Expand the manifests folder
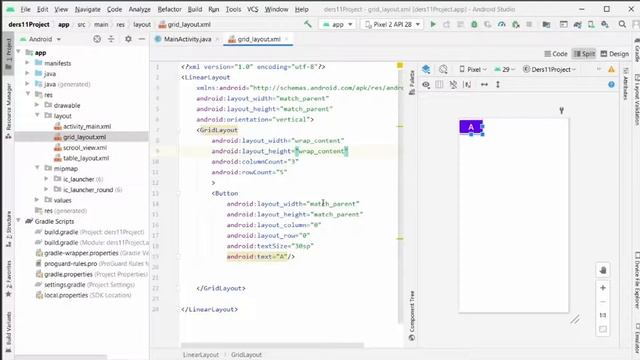 (x=27, y=63)
